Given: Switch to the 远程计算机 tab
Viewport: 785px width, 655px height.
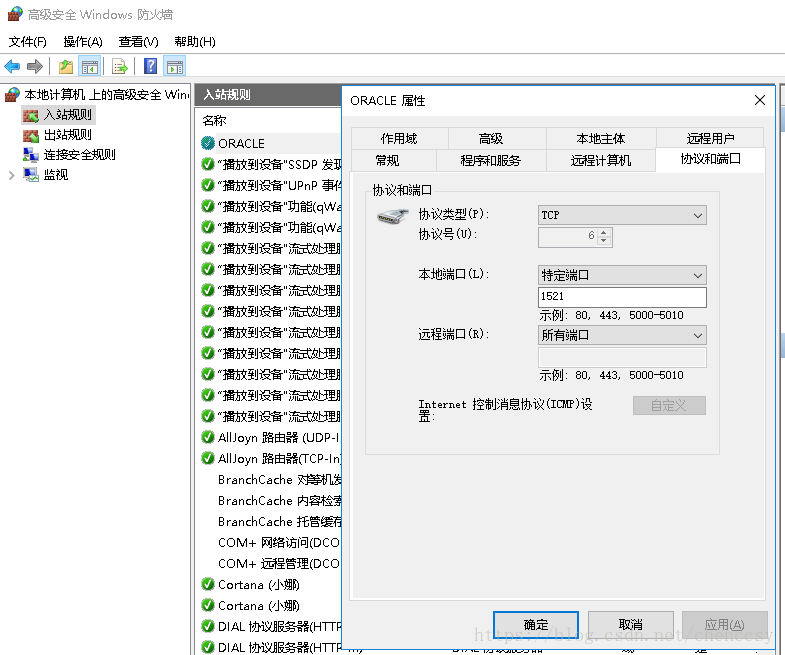Looking at the screenshot, I should (601, 160).
